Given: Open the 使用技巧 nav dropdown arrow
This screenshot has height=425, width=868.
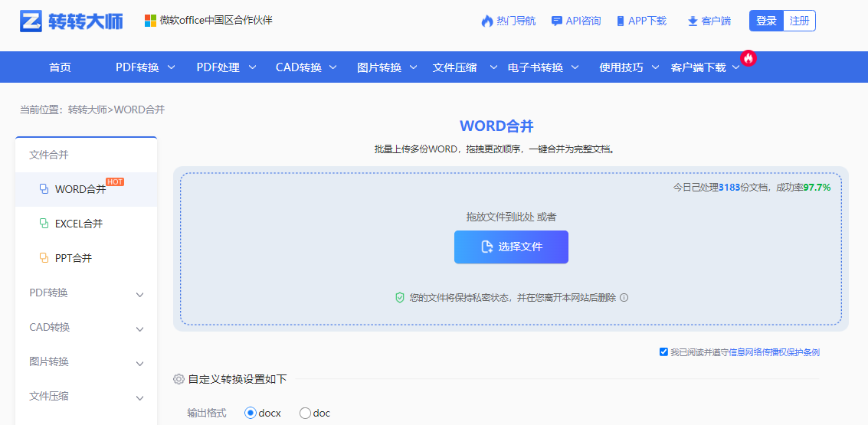Looking at the screenshot, I should tap(656, 67).
